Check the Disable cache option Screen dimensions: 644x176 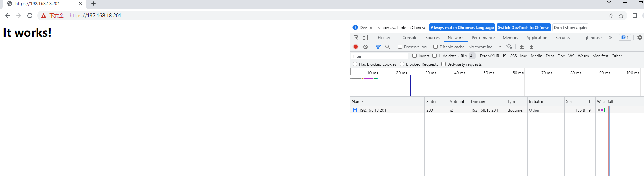[436, 47]
